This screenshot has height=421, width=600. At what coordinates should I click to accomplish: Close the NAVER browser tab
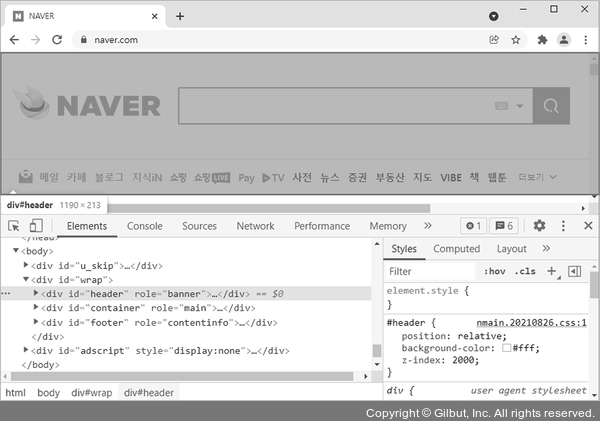pyautogui.click(x=155, y=16)
